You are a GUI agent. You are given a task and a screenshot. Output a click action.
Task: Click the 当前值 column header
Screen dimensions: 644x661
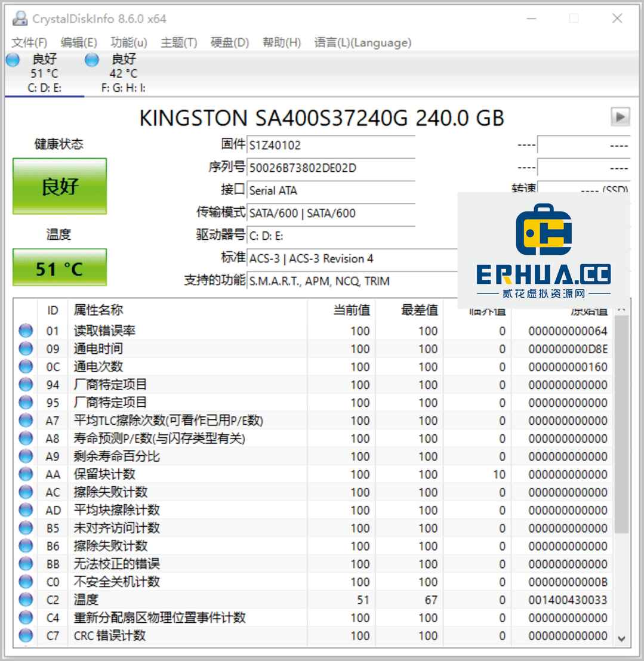[x=341, y=310]
